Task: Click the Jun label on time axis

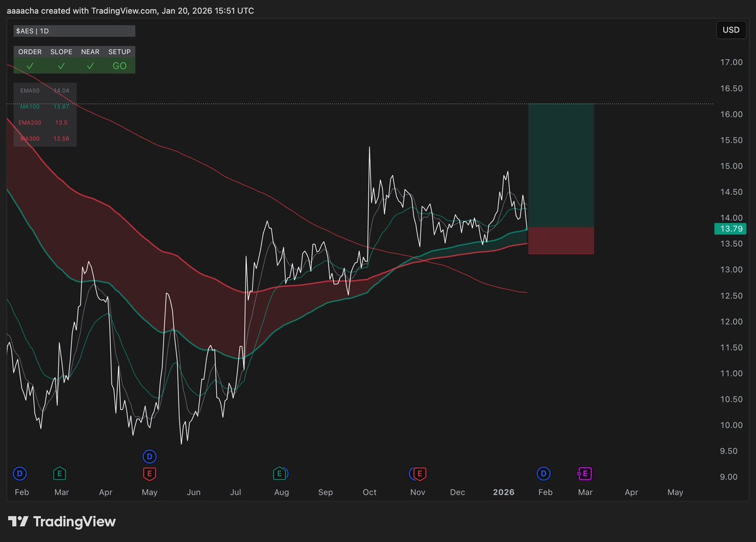Action: click(x=193, y=492)
